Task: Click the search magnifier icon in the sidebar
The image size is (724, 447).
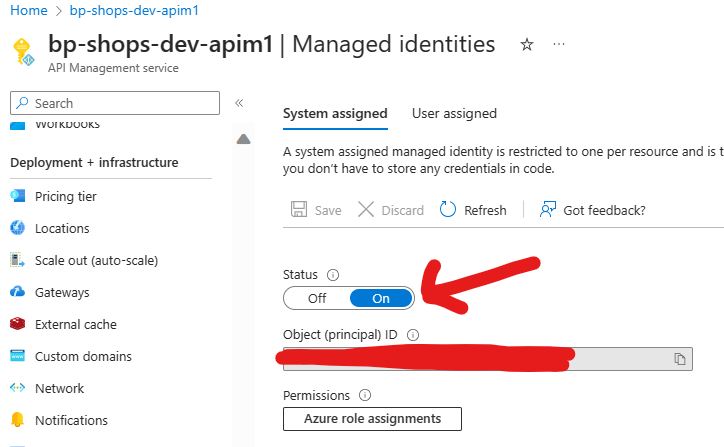Action: pos(22,103)
